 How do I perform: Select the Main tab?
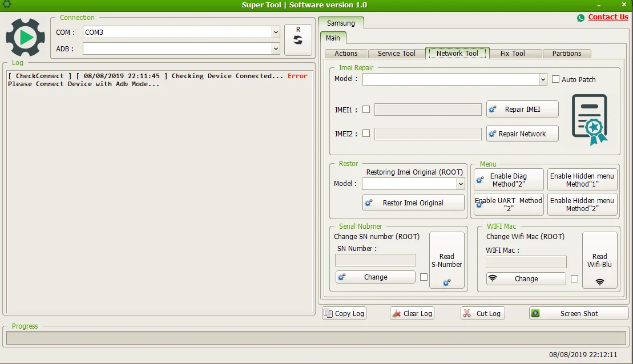(x=333, y=38)
